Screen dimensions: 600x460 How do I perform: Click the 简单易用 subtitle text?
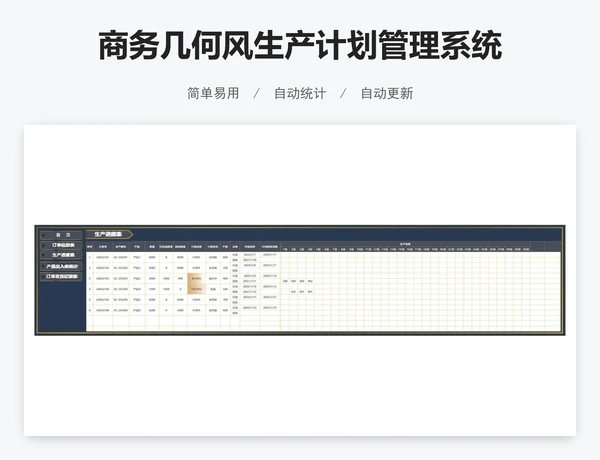click(x=213, y=93)
